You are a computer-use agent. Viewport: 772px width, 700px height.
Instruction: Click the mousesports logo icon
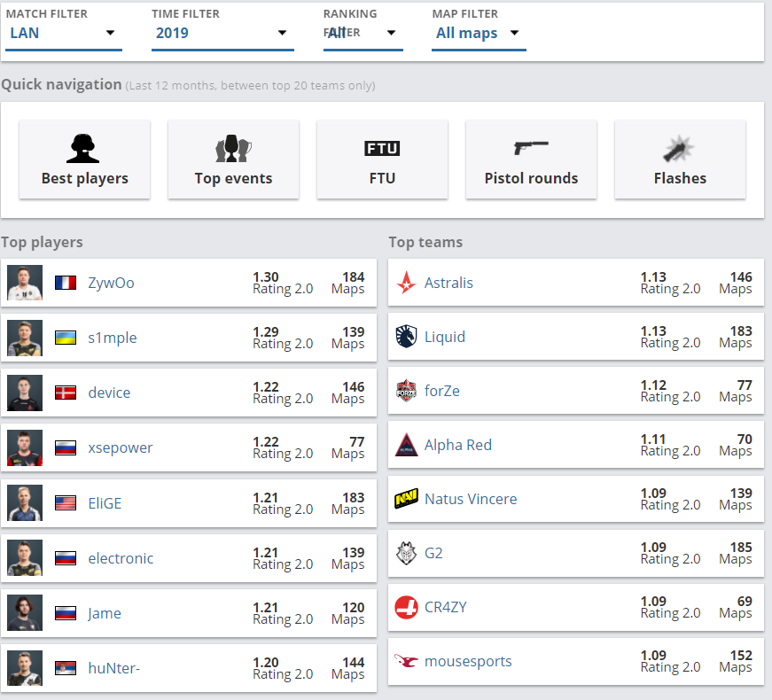tap(406, 662)
